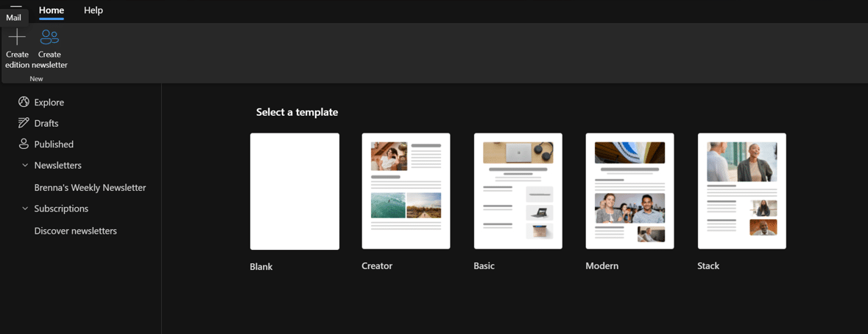Collapse the Subscriptions section chevron
The image size is (868, 334).
pyautogui.click(x=25, y=209)
